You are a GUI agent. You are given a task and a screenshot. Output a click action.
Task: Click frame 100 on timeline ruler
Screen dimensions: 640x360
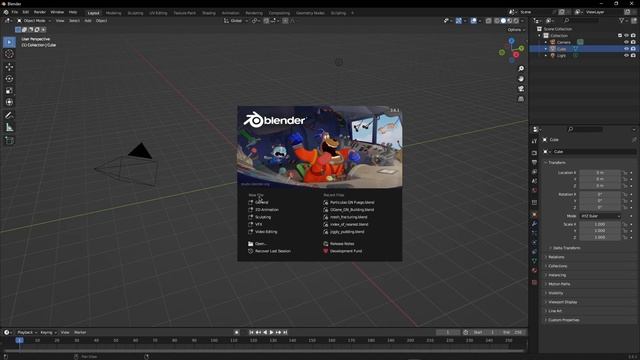214,340
